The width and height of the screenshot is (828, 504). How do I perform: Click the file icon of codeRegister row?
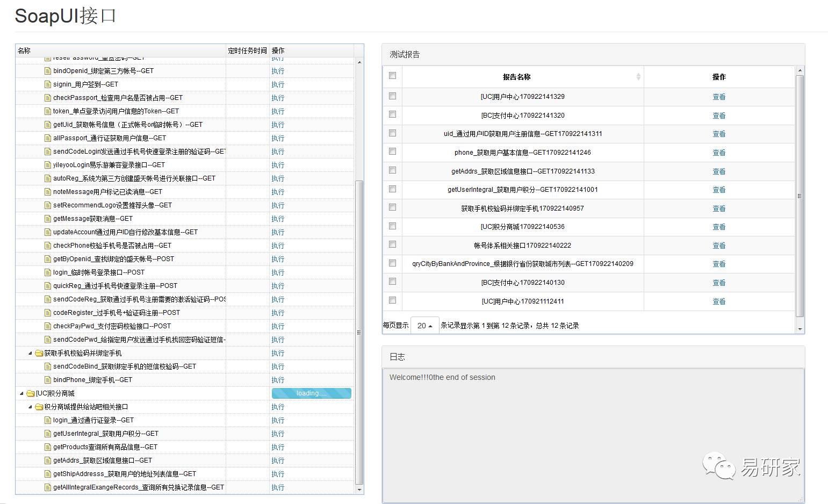click(48, 313)
